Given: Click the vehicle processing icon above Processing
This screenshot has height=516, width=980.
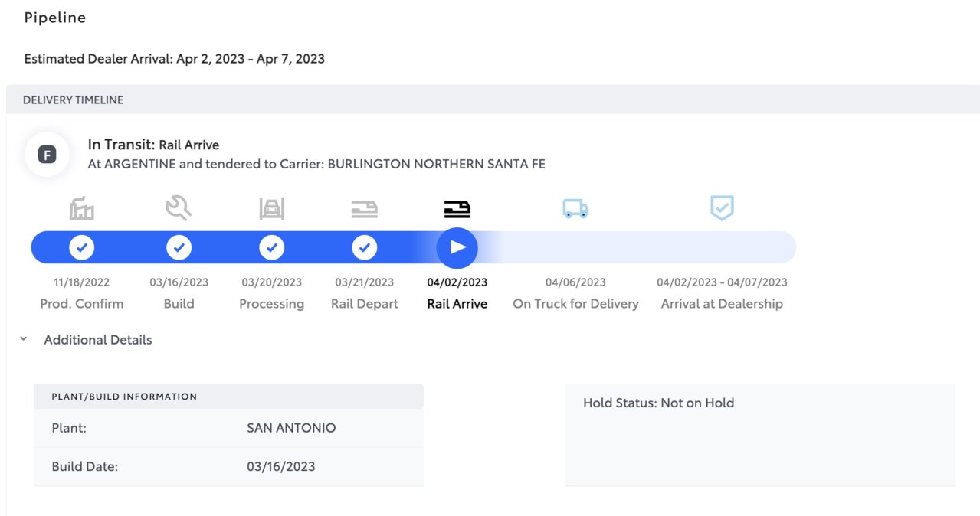Looking at the screenshot, I should [x=271, y=208].
